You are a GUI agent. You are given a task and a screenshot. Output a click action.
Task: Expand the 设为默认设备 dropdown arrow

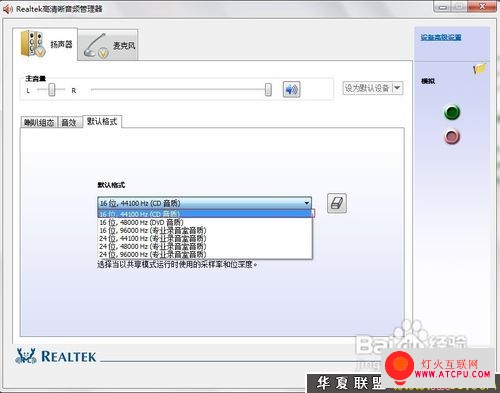pyautogui.click(x=397, y=88)
